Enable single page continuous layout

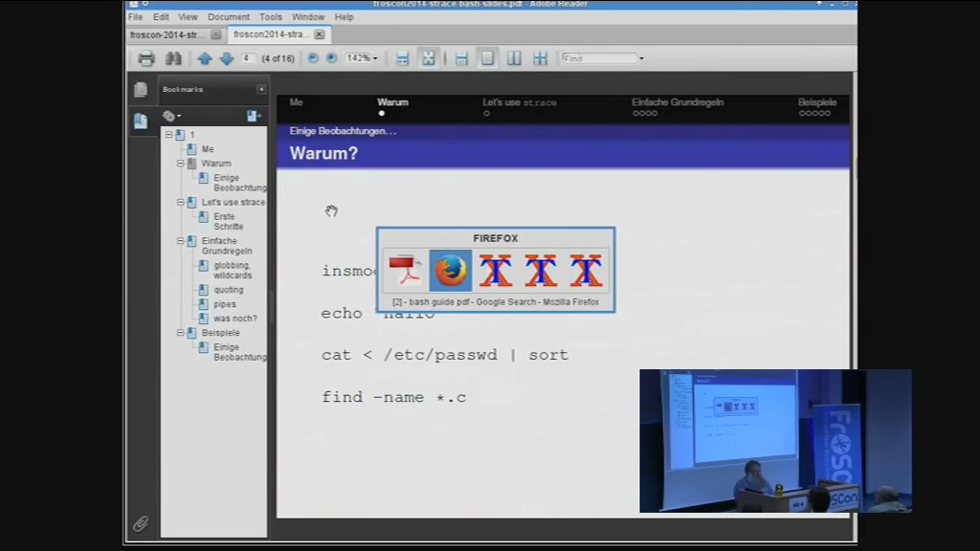tap(461, 58)
